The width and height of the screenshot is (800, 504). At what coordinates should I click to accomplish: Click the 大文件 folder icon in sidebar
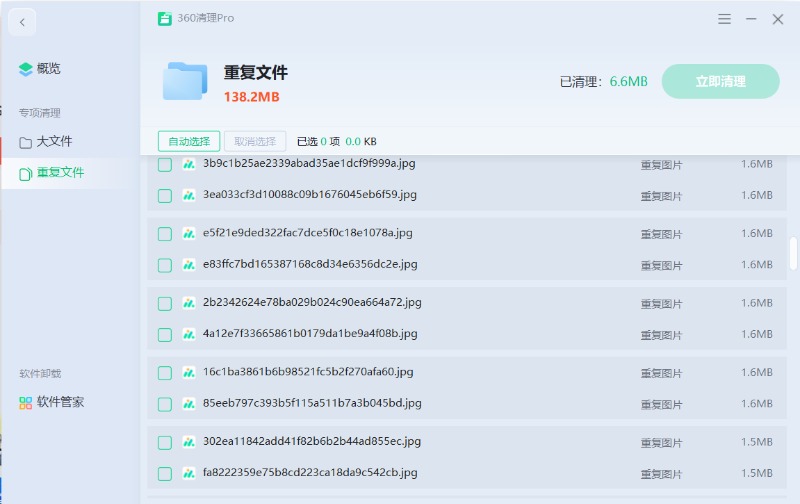(26, 142)
